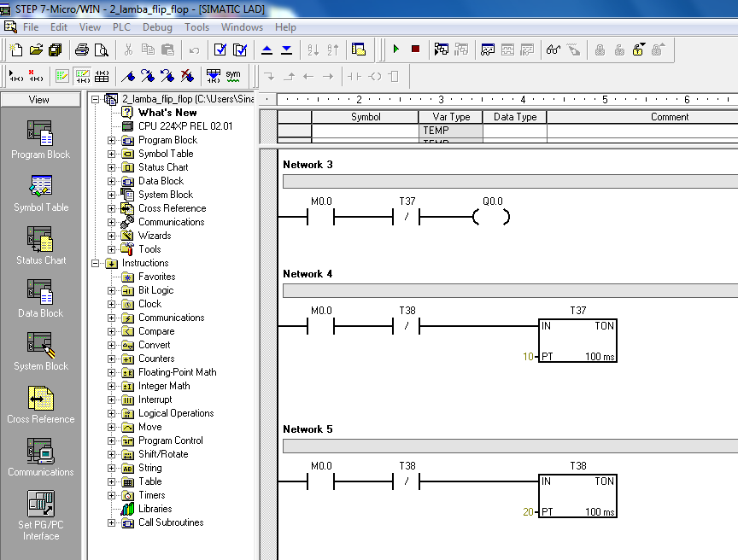Open Symbol Table in the View navigation bar
Screen dimensions: 738x560
click(x=41, y=193)
